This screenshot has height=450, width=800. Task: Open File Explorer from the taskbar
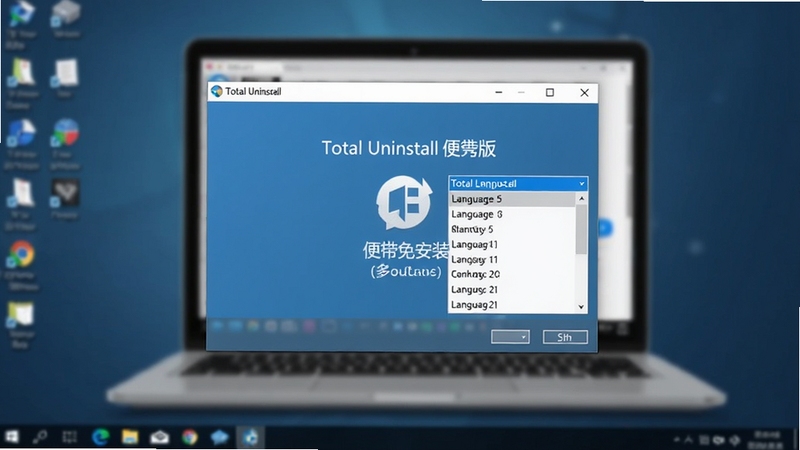[x=130, y=437]
